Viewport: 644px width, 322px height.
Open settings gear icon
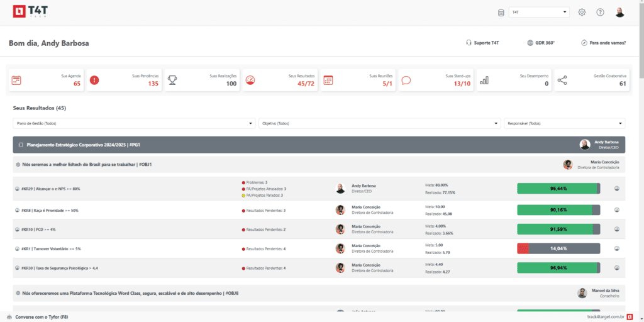(x=582, y=13)
